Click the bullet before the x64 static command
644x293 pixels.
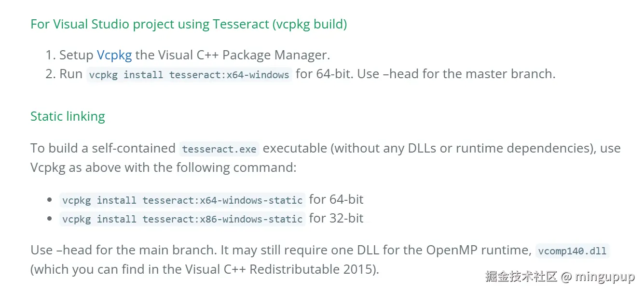[49, 199]
